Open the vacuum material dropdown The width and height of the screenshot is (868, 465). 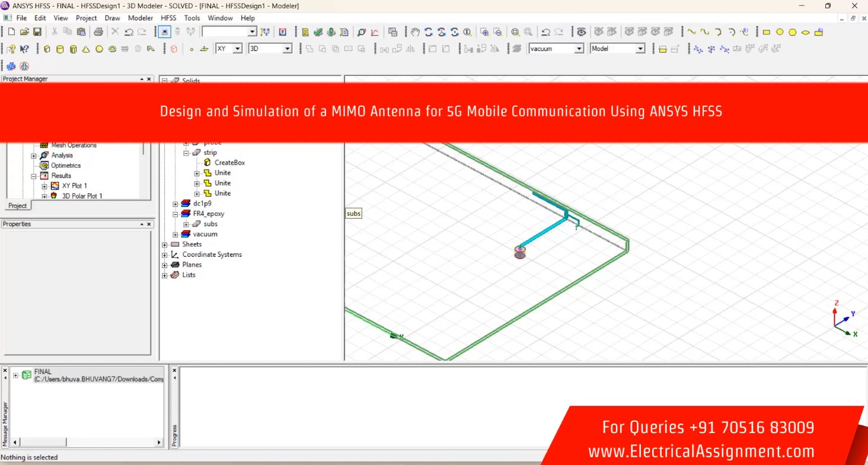coord(579,49)
